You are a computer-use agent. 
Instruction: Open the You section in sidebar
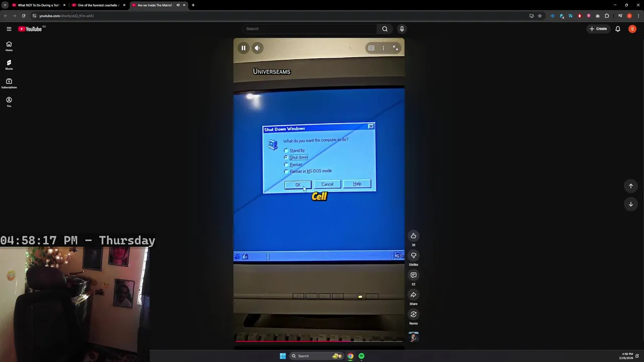click(9, 102)
